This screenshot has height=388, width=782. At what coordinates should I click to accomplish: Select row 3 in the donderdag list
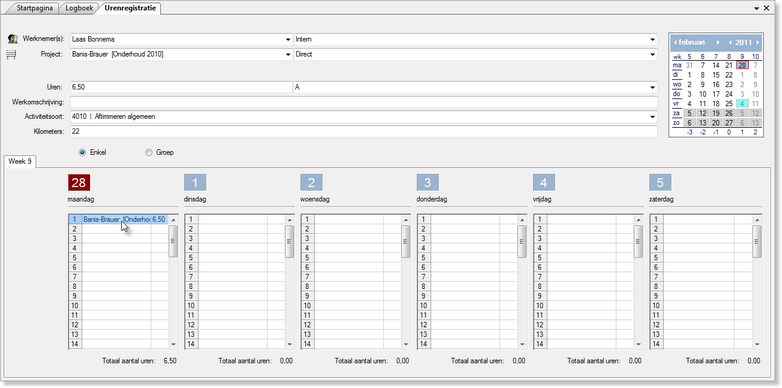point(468,238)
